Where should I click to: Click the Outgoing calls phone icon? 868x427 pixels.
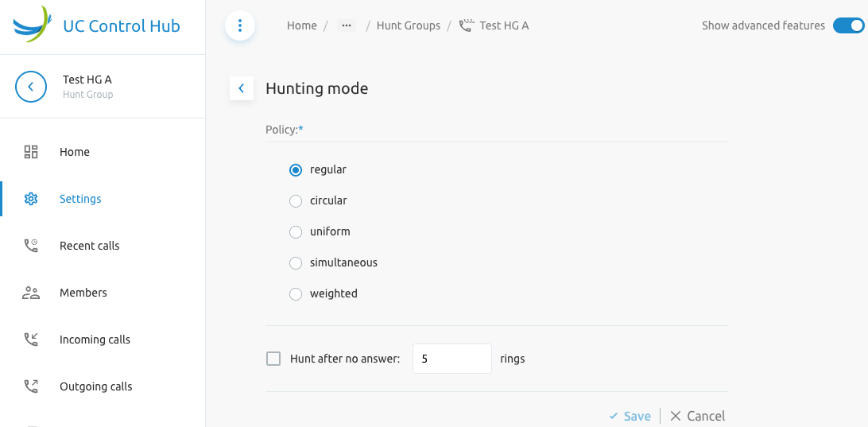click(x=31, y=386)
